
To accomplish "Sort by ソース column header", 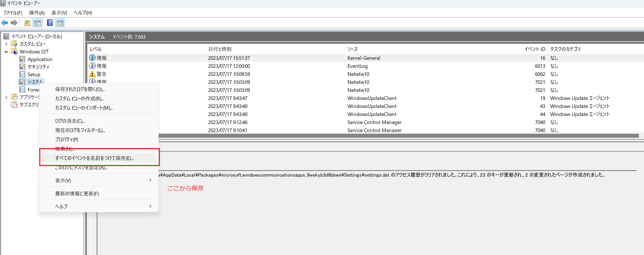I will [x=395, y=49].
